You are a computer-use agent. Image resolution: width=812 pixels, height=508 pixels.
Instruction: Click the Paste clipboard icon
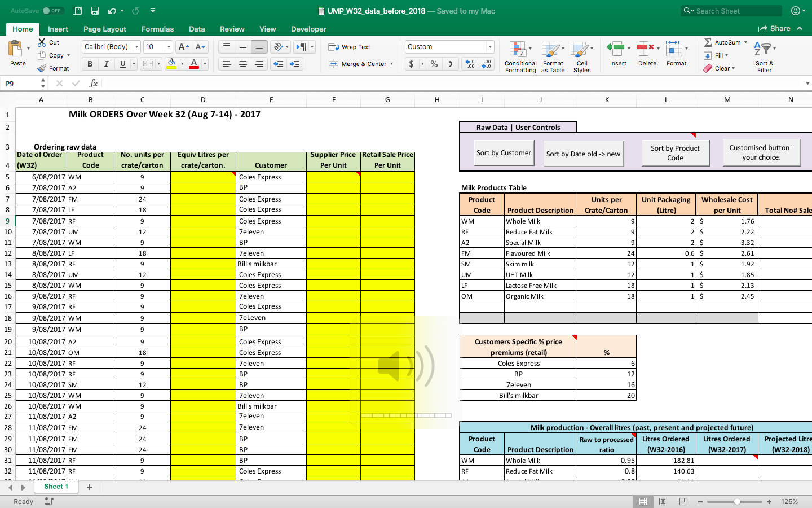pos(16,49)
